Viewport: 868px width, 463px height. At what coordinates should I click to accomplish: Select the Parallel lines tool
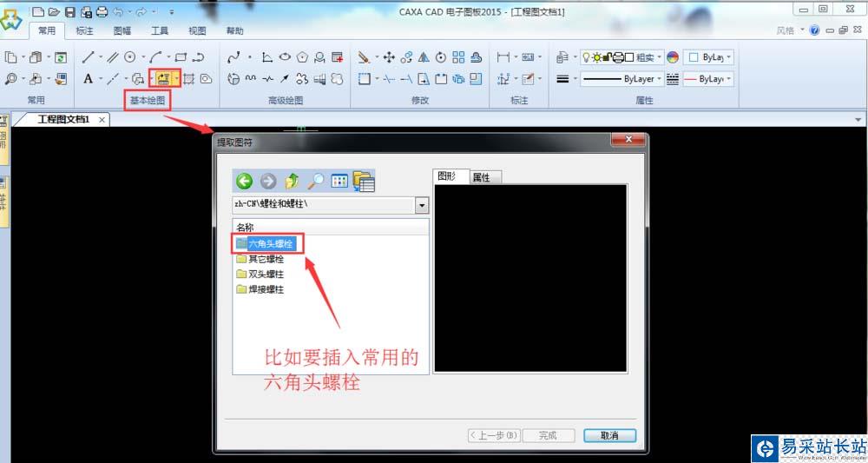coord(113,57)
